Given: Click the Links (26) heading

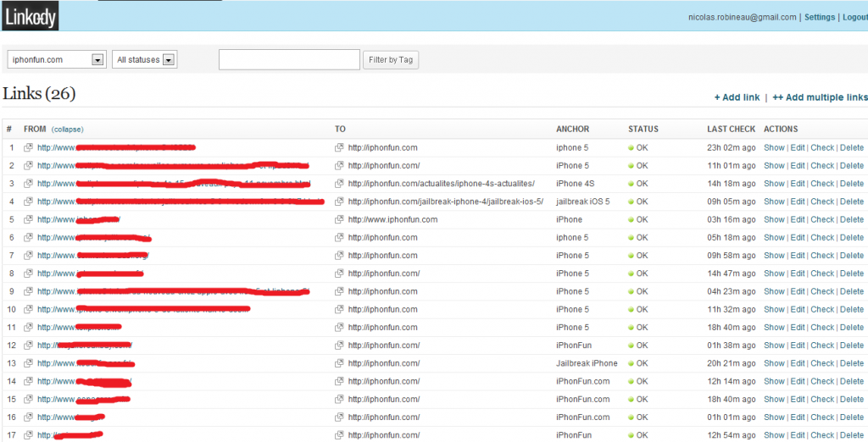Looking at the screenshot, I should point(39,94).
